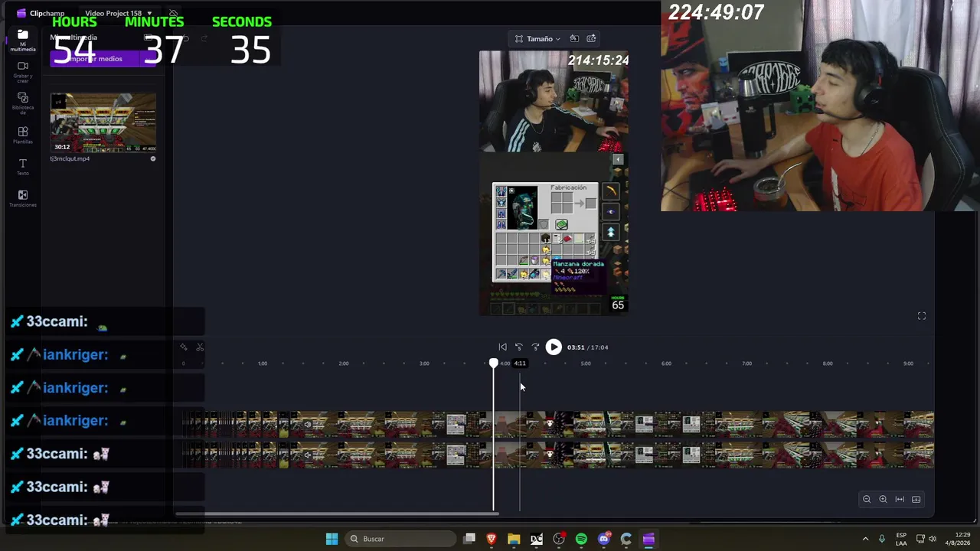
Task: Show hidden system tray icons
Action: coord(866,539)
